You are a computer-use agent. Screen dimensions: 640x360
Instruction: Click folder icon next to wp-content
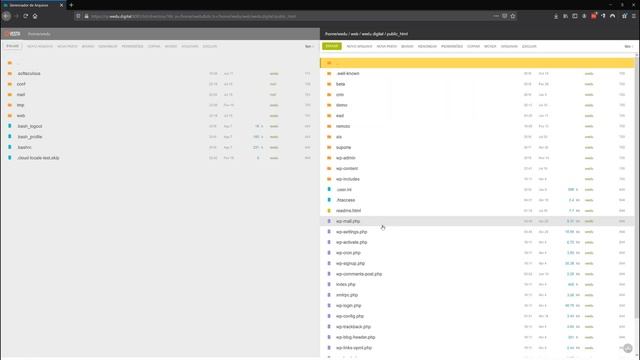pos(329,169)
